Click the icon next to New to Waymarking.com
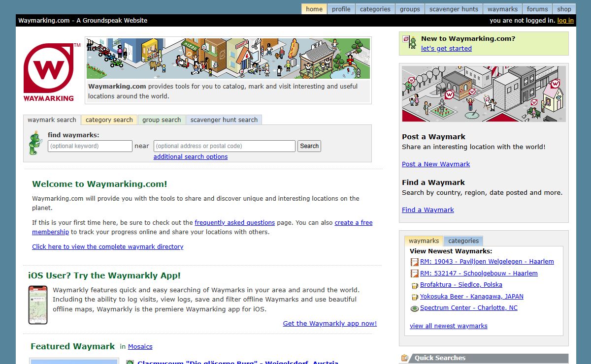Image resolution: width=591 pixels, height=364 pixels. [410, 42]
